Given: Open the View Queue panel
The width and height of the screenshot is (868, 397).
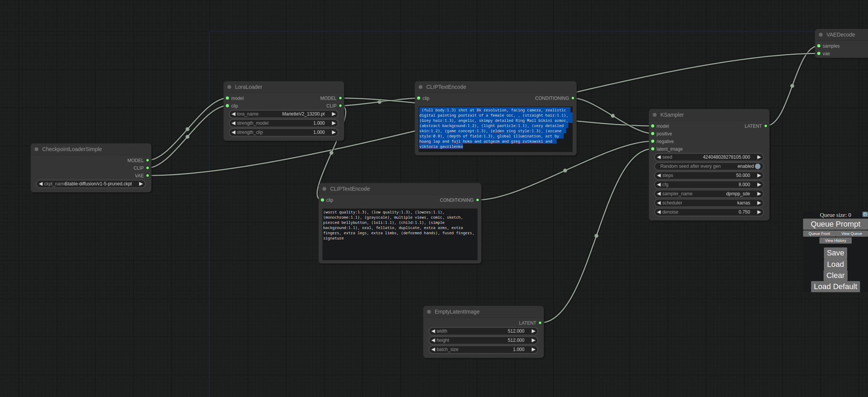Looking at the screenshot, I should (851, 234).
